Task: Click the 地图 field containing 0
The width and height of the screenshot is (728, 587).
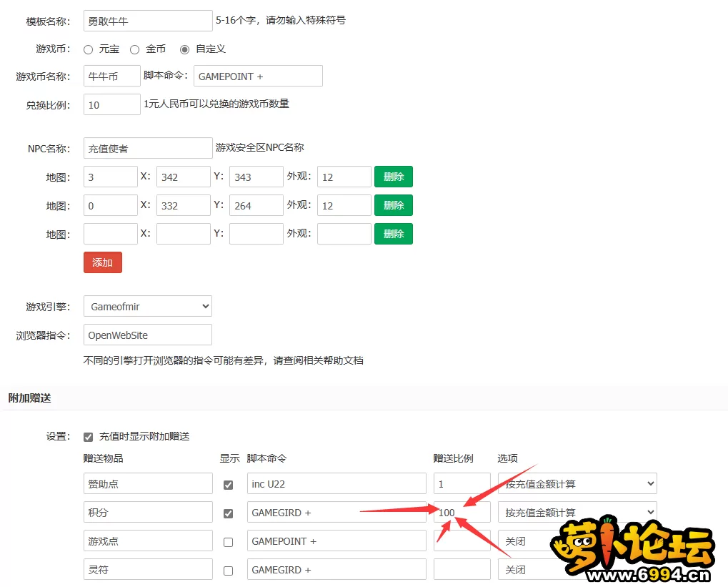Action: (x=111, y=205)
